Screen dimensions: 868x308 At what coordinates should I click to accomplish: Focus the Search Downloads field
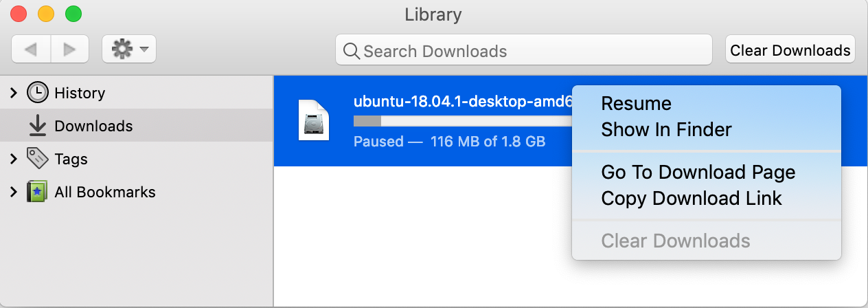tap(524, 50)
